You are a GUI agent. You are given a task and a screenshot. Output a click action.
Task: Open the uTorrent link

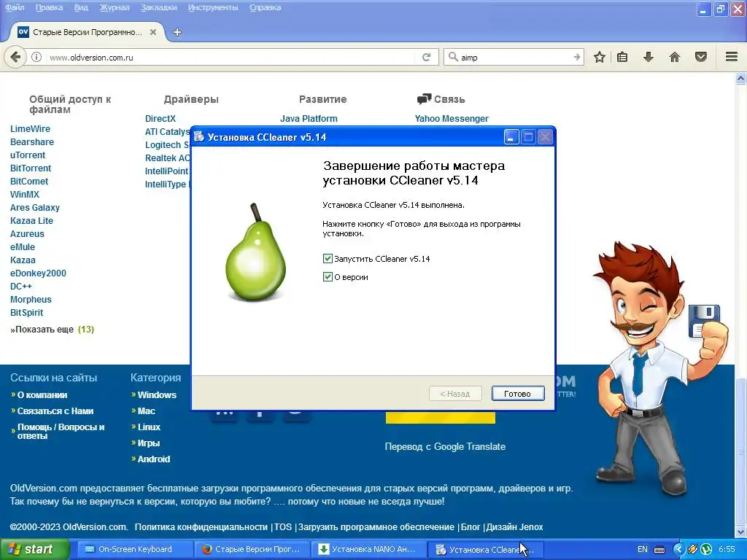[x=28, y=155]
